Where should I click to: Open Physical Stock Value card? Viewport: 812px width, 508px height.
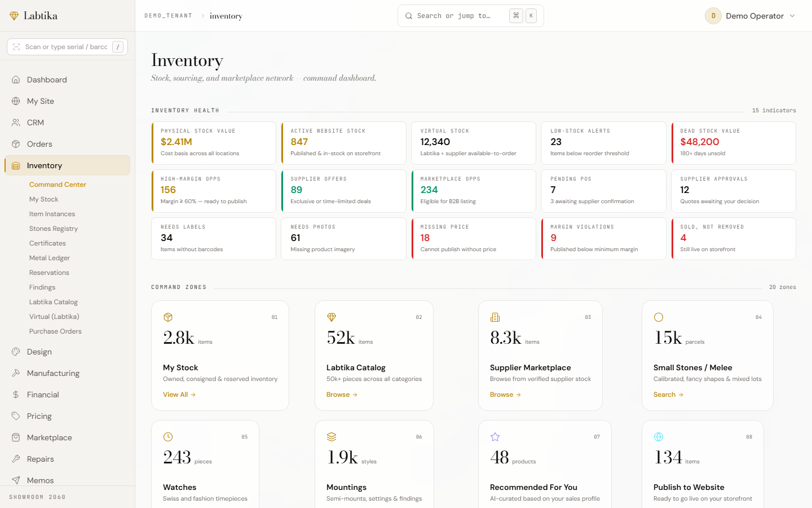click(x=214, y=143)
